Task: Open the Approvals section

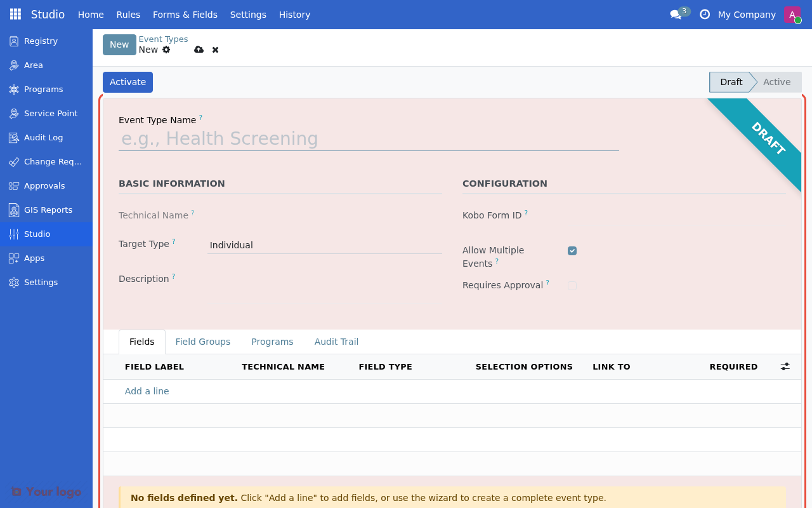Action: 44,185
